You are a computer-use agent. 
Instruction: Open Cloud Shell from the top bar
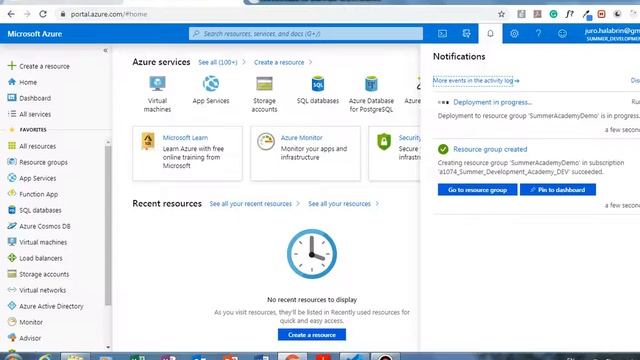tap(442, 33)
